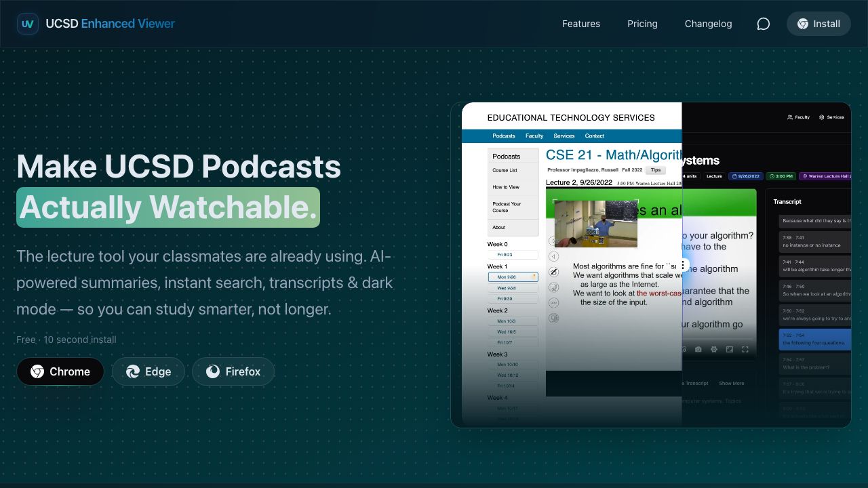
Task: Select the Firefox browser download button
Action: click(x=233, y=371)
